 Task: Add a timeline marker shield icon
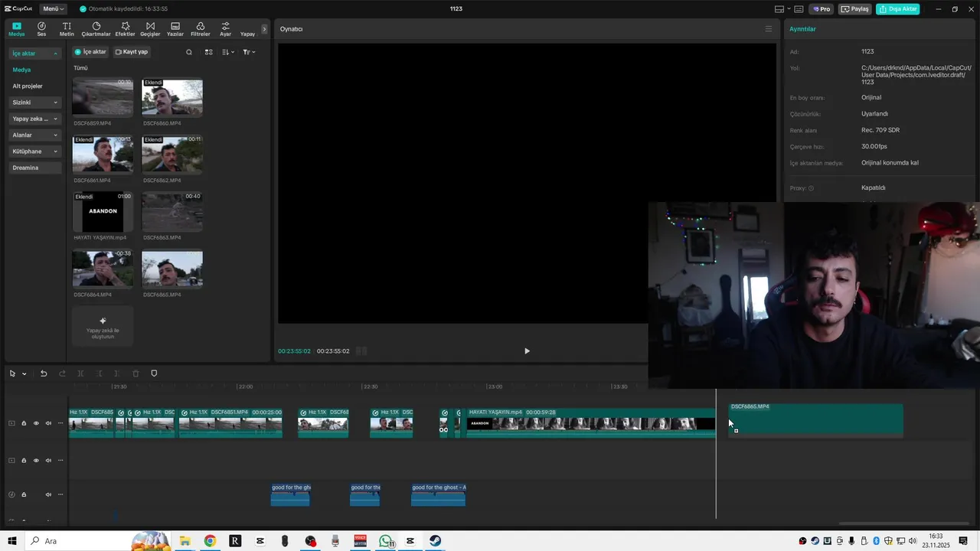pos(154,373)
